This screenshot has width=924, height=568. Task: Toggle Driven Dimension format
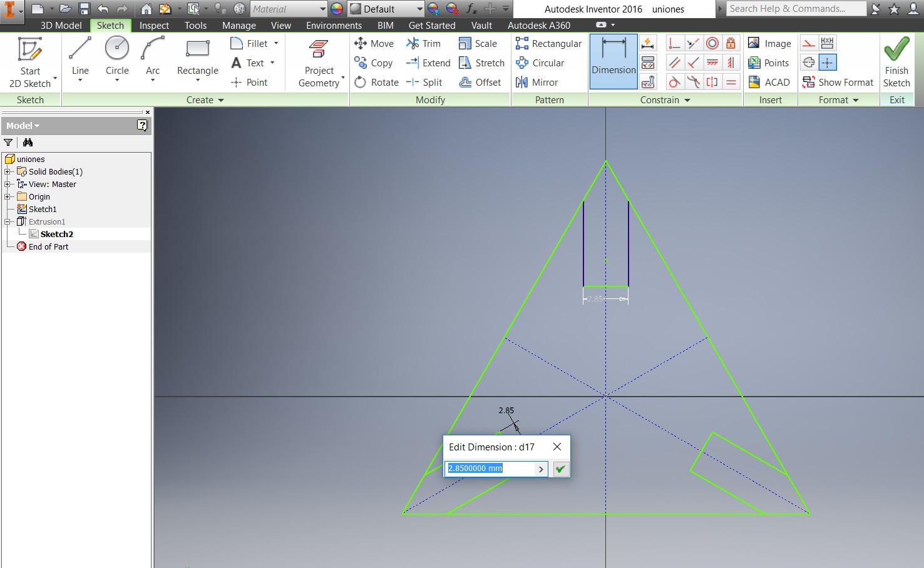point(827,43)
